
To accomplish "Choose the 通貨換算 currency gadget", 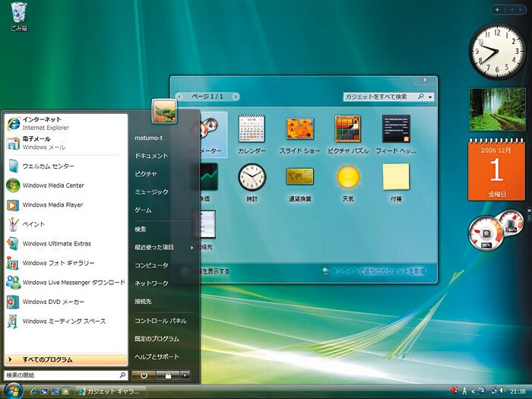I will (x=299, y=177).
